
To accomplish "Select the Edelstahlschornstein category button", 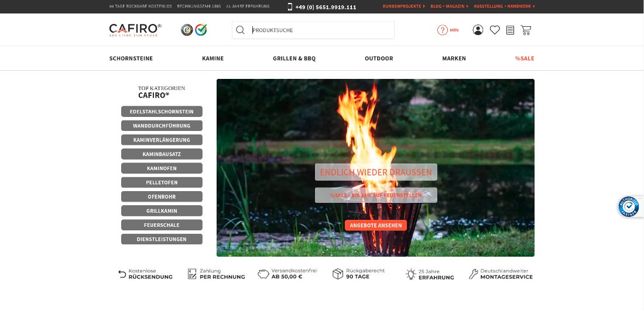I will point(162,112).
